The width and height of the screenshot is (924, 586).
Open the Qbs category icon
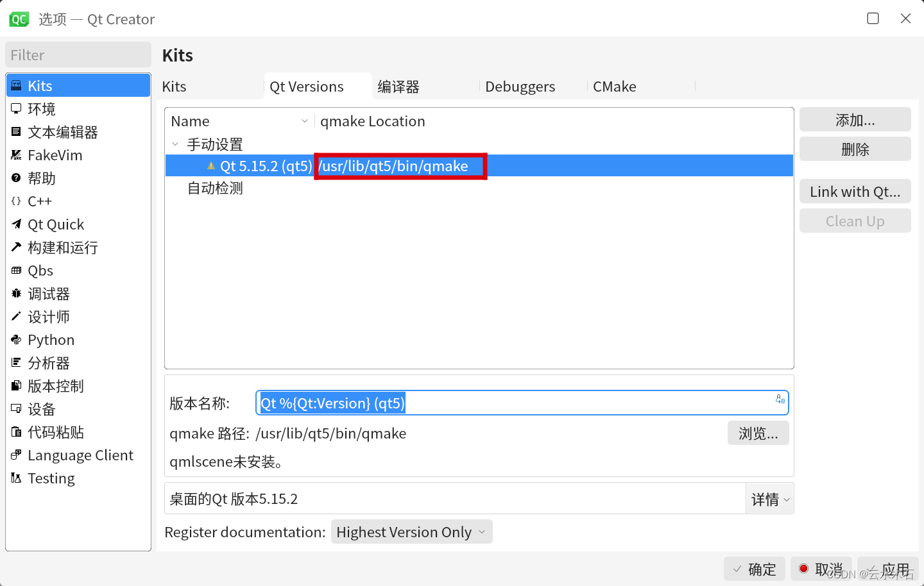tap(17, 271)
